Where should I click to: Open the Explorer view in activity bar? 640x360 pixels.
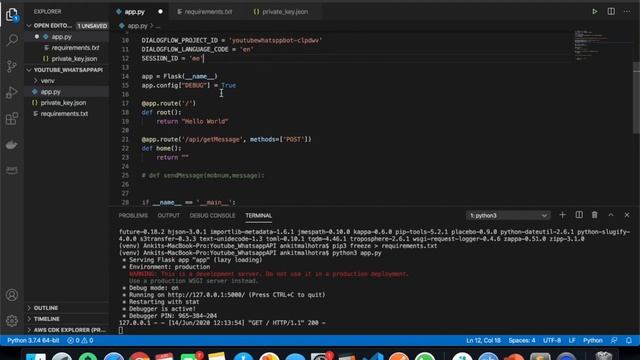[12, 15]
